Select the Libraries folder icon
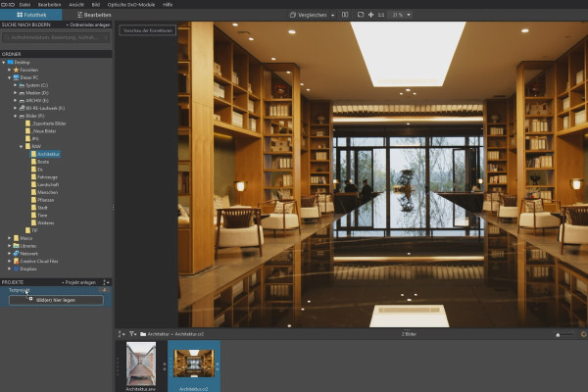 [x=16, y=246]
